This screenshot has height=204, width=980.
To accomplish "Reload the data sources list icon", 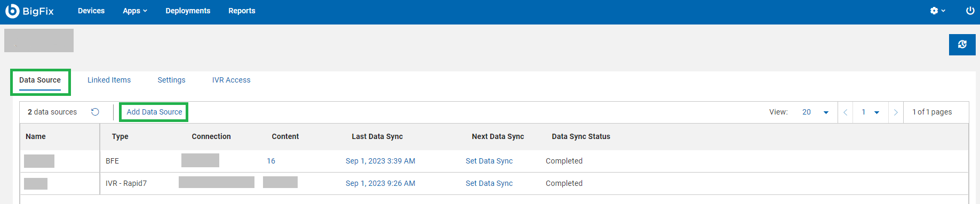I will point(95,112).
